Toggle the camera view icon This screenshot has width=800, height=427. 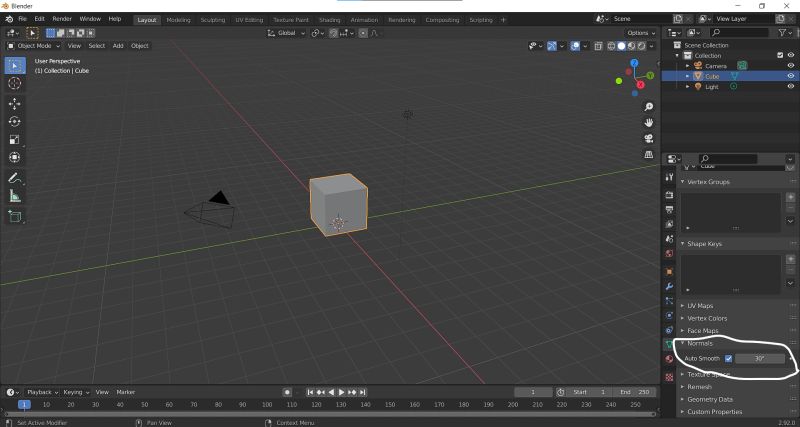(648, 138)
